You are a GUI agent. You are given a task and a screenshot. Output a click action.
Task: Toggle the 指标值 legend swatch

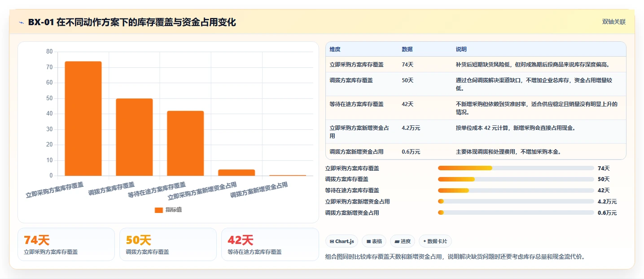[x=159, y=210]
